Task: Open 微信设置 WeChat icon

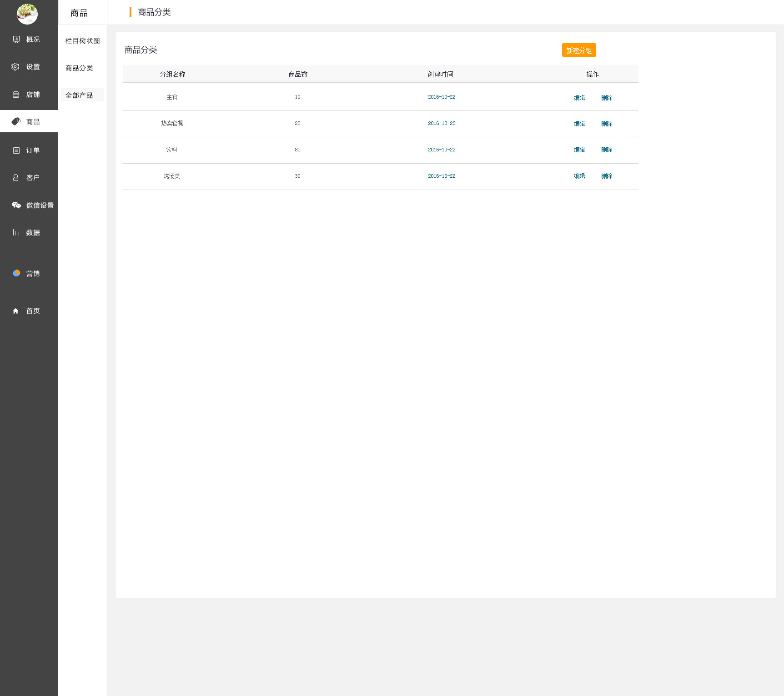Action: (16, 205)
